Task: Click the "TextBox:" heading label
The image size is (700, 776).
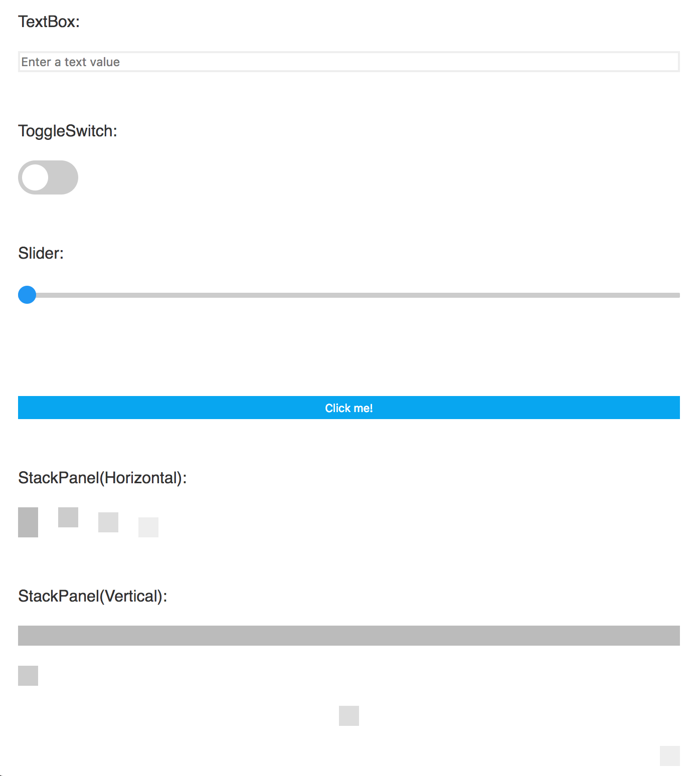Action: 49,22
